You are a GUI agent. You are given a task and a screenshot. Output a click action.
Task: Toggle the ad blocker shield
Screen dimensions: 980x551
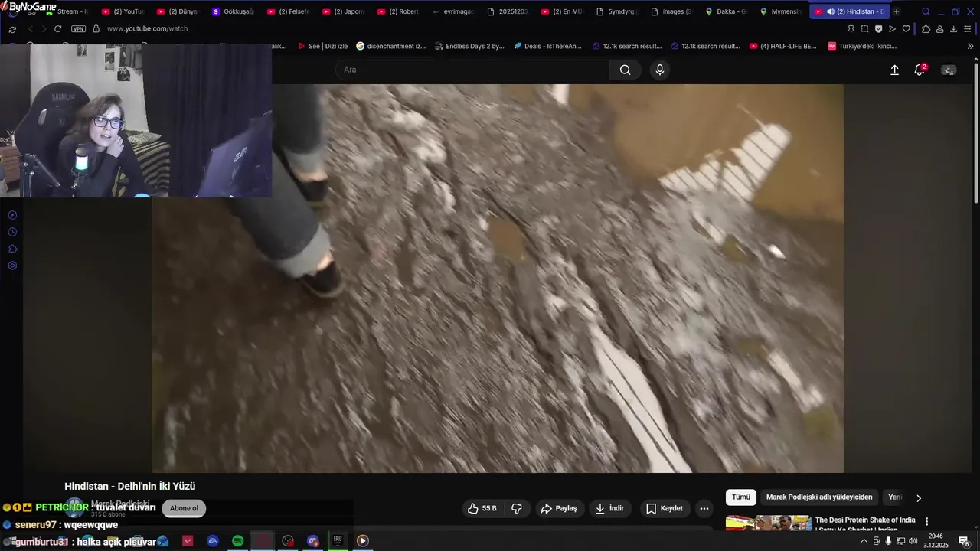coord(878,28)
